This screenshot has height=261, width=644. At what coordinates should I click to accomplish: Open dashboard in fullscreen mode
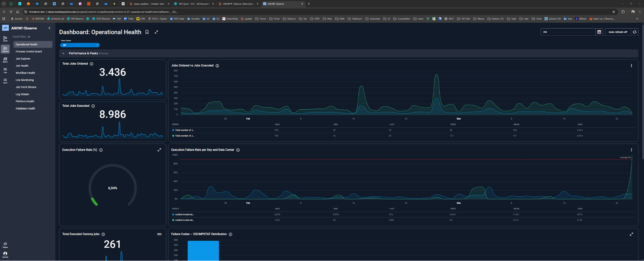[156, 32]
